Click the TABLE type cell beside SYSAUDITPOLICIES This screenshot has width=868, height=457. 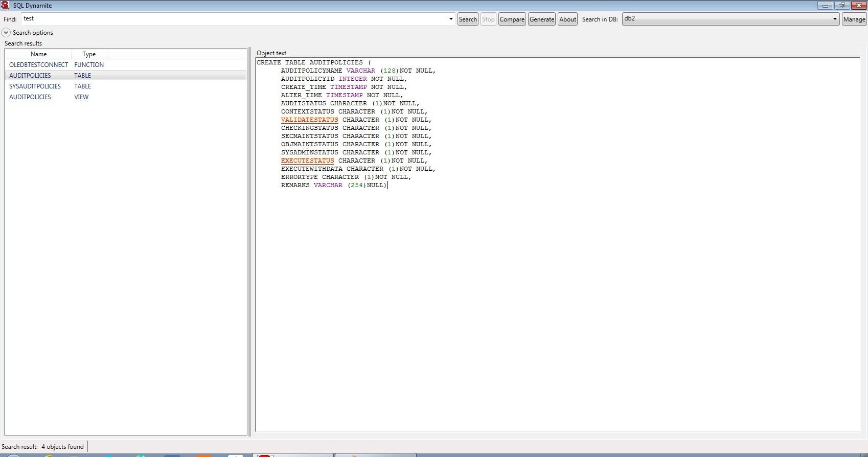pyautogui.click(x=82, y=86)
